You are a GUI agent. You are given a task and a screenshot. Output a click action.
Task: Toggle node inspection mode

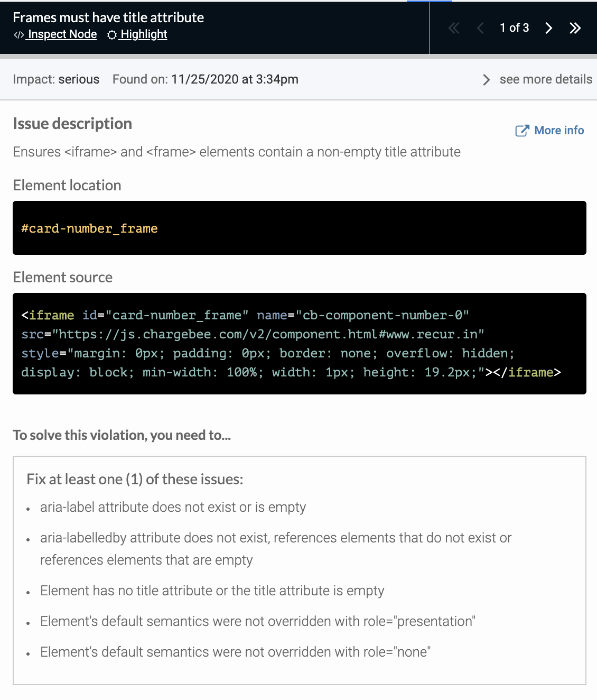(61, 34)
